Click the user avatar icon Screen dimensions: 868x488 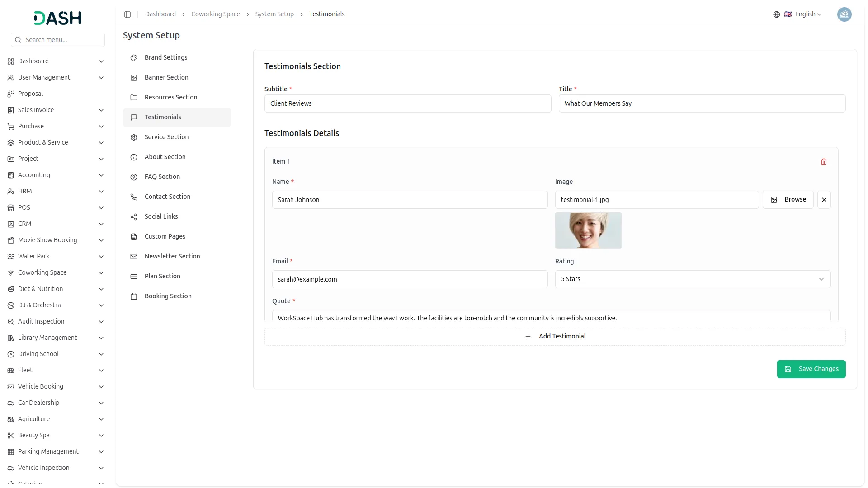point(844,14)
